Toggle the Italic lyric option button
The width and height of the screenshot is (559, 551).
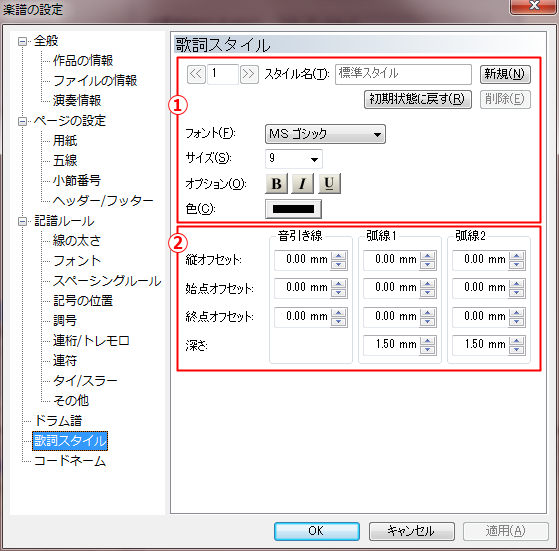pyautogui.click(x=302, y=184)
